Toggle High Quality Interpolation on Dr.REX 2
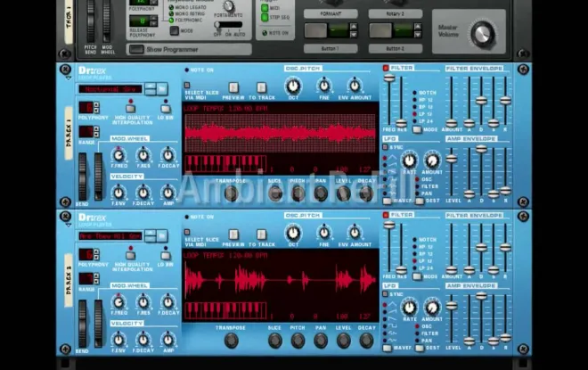The width and height of the screenshot is (588, 370). pos(130,256)
